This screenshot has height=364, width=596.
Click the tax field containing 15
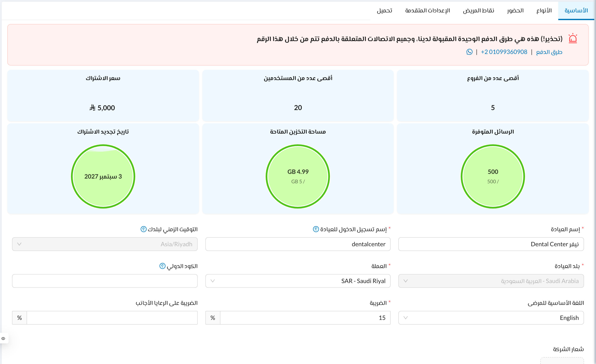coord(305,318)
